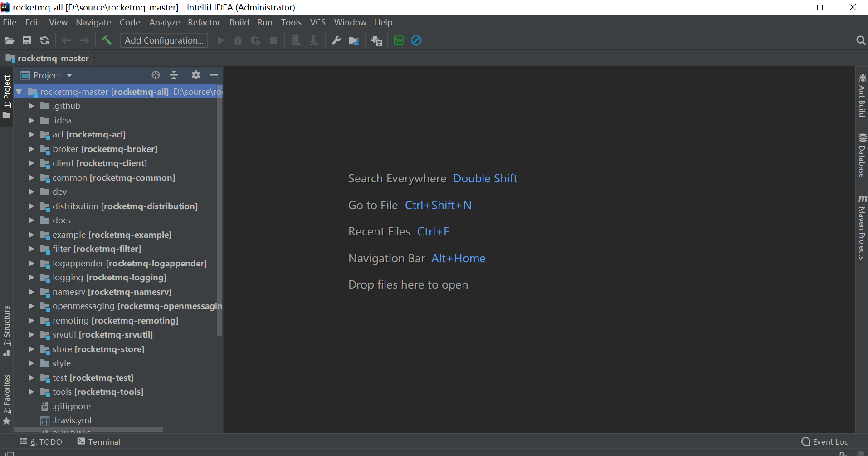868x456 pixels.
Task: Hide the Project panel with minus icon
Action: tap(214, 75)
